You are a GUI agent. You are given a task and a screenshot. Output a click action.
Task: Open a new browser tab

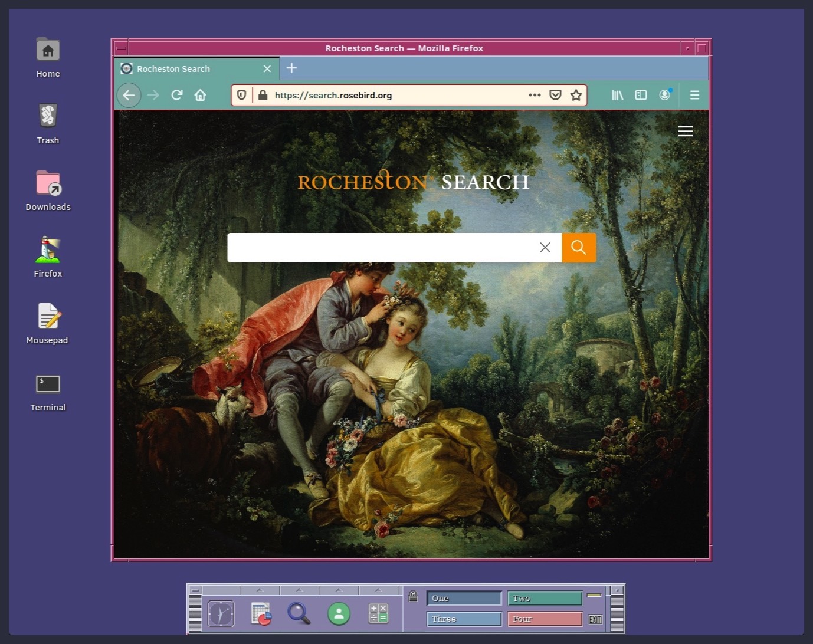click(291, 68)
